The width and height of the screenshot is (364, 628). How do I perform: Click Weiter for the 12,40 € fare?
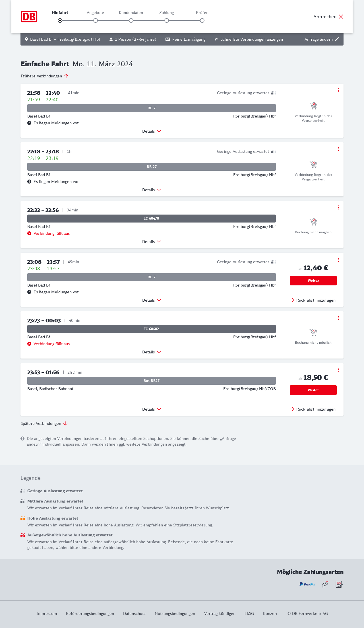pos(313,281)
